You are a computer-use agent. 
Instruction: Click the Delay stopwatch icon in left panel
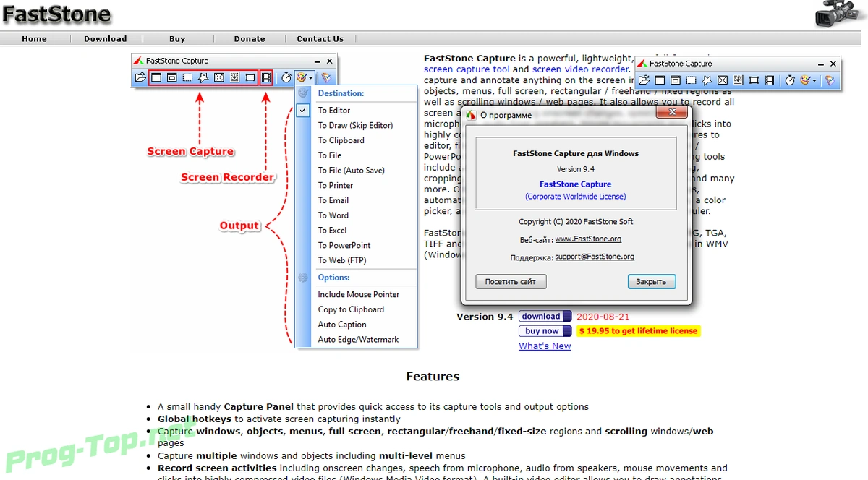pos(286,77)
